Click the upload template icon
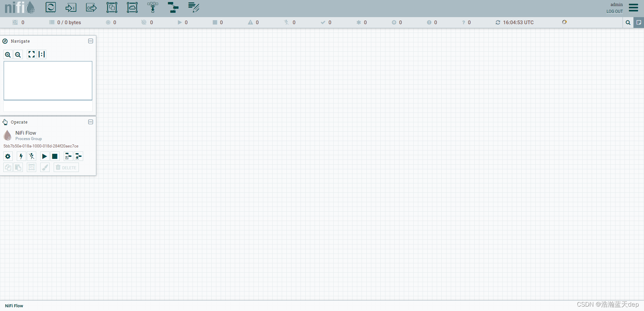Screen dimensions: 644x311 click(78, 156)
